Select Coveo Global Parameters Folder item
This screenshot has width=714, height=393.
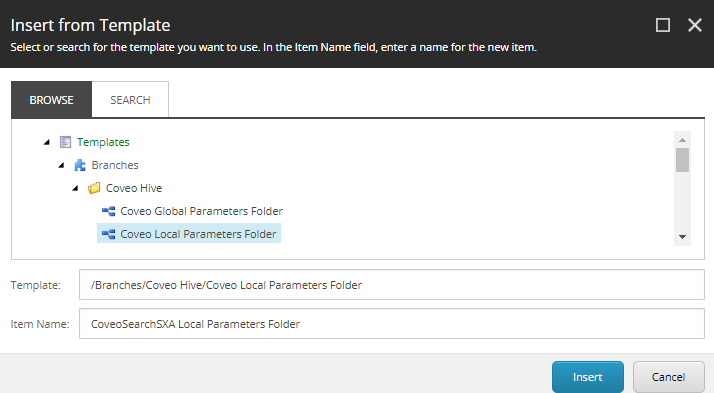201,211
